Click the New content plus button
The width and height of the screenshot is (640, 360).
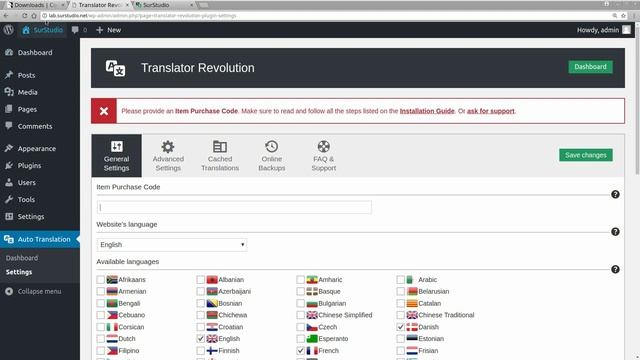click(109, 30)
